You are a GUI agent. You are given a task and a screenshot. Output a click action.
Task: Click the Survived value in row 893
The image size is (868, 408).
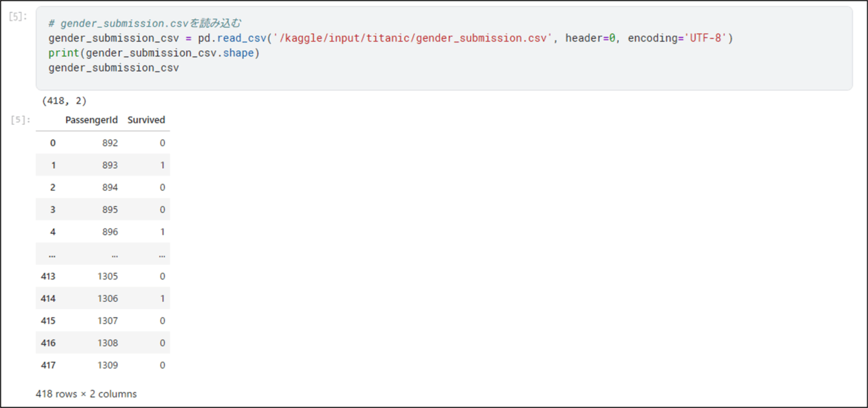tap(162, 165)
